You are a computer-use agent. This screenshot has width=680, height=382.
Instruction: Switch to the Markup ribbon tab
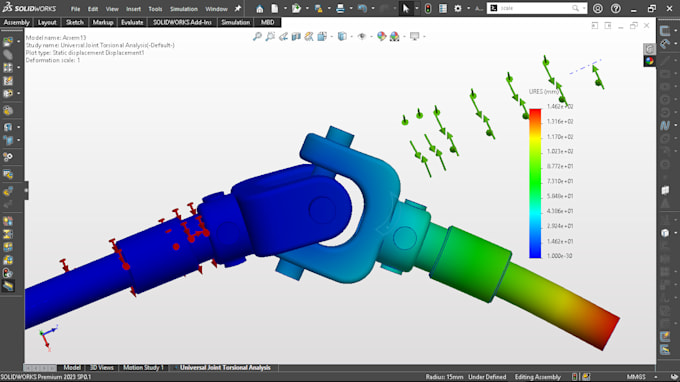coord(103,22)
